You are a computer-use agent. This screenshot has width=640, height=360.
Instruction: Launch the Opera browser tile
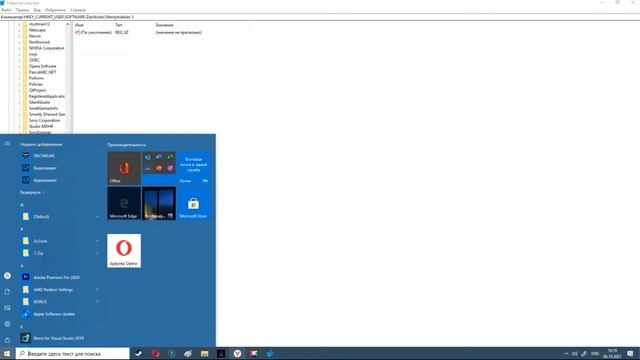click(x=124, y=251)
